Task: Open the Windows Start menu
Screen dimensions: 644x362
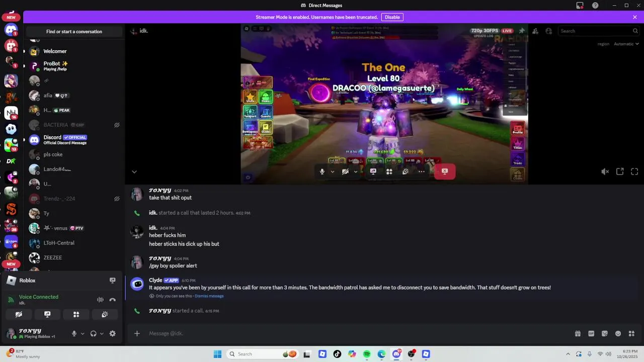Action: click(x=217, y=354)
